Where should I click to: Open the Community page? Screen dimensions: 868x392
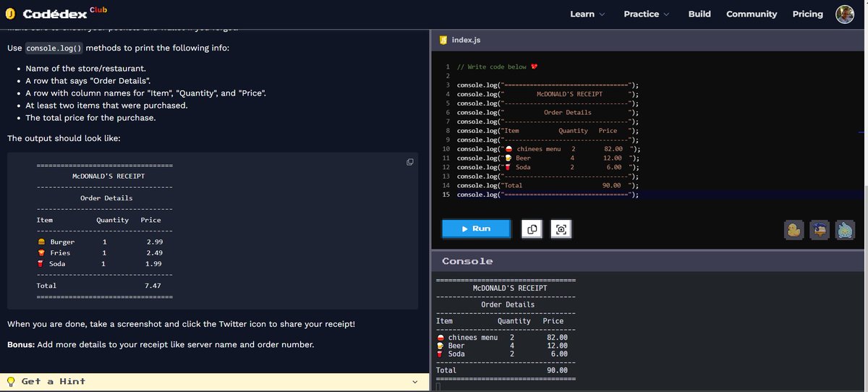tap(752, 14)
